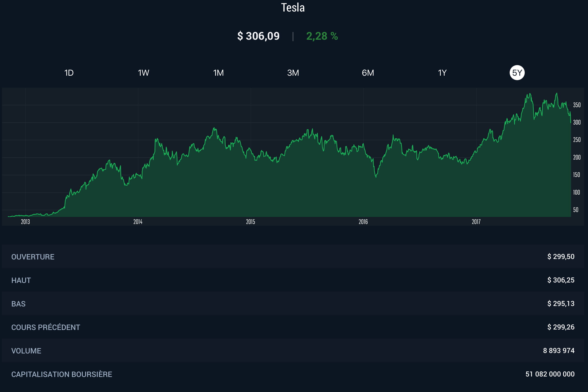Click the VOLUME label
This screenshot has height=392, width=588.
[26, 351]
